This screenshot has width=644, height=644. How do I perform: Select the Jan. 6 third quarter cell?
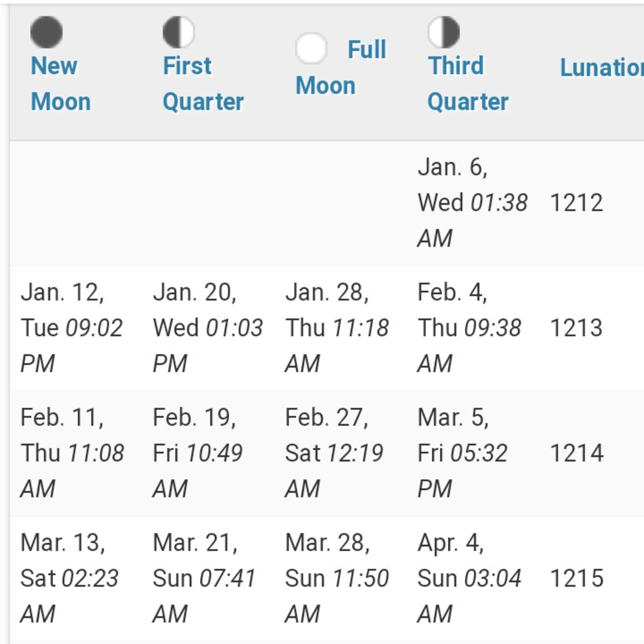(473, 203)
